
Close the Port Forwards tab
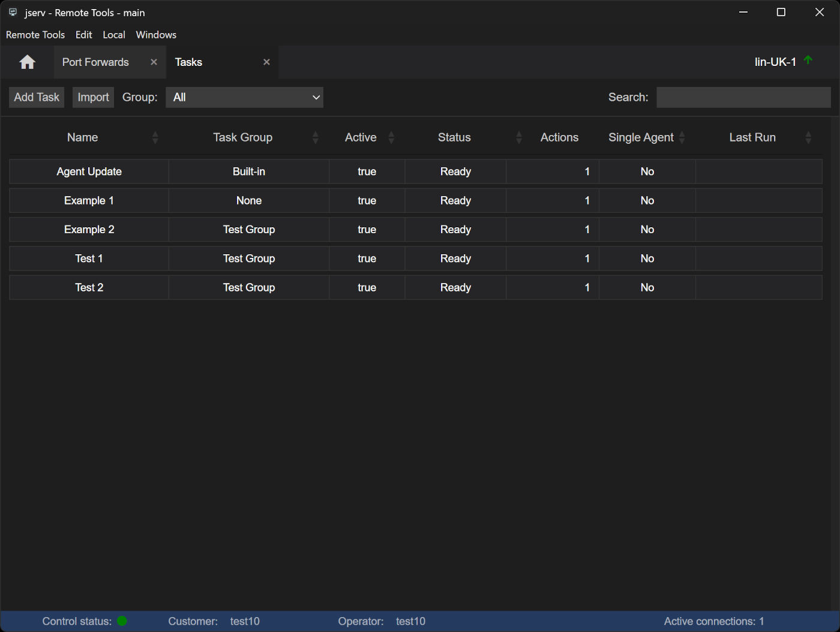pyautogui.click(x=154, y=62)
